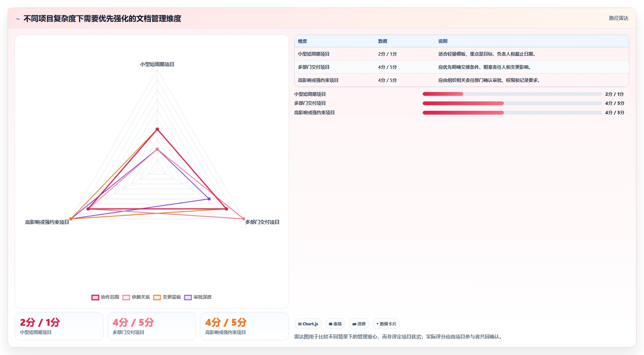The width and height of the screenshot is (644, 355).
Task: Click the 路径雷达 label in header
Action: [x=618, y=18]
